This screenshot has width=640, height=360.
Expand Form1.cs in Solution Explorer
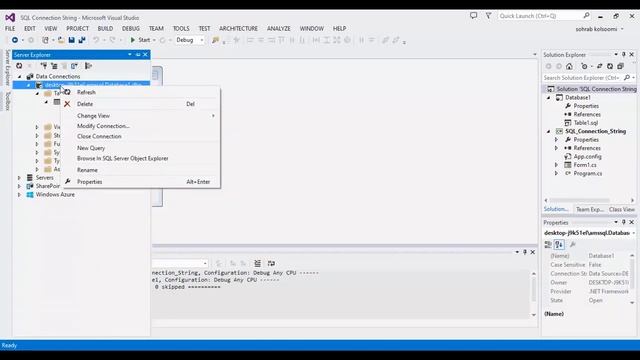pyautogui.click(x=556, y=165)
